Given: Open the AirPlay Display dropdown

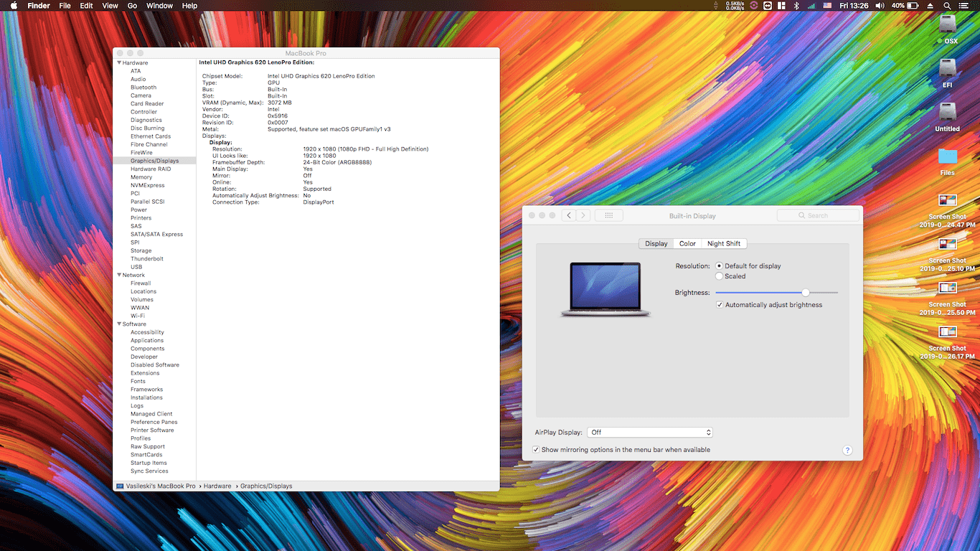Looking at the screenshot, I should [649, 433].
